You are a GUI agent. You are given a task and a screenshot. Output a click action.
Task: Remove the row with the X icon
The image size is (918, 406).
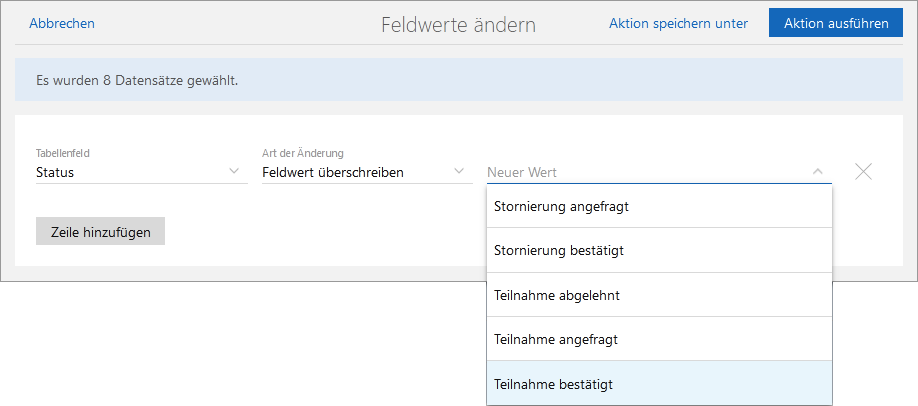863,171
